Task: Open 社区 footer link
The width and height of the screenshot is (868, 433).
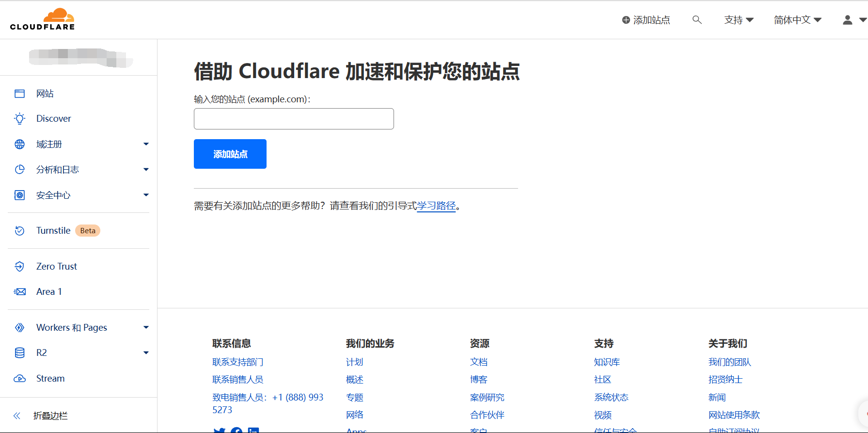Action: tap(603, 380)
